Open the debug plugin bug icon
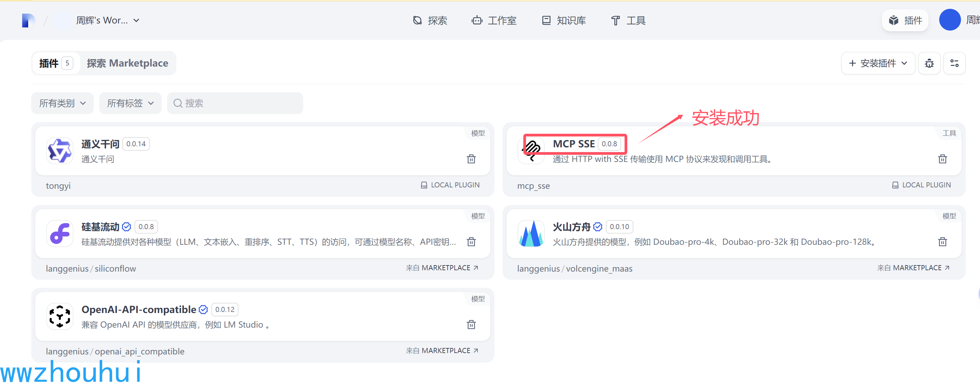This screenshot has height=387, width=980. coord(929,63)
